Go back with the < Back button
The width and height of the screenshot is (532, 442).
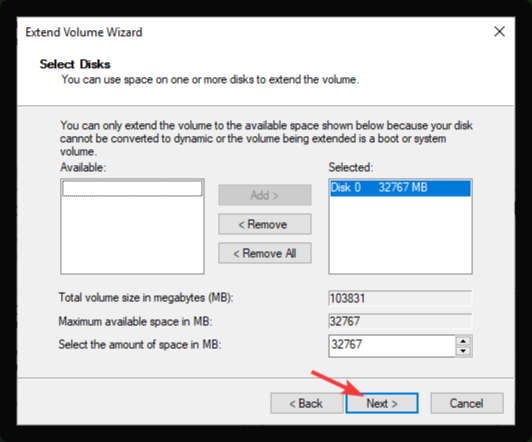click(306, 403)
